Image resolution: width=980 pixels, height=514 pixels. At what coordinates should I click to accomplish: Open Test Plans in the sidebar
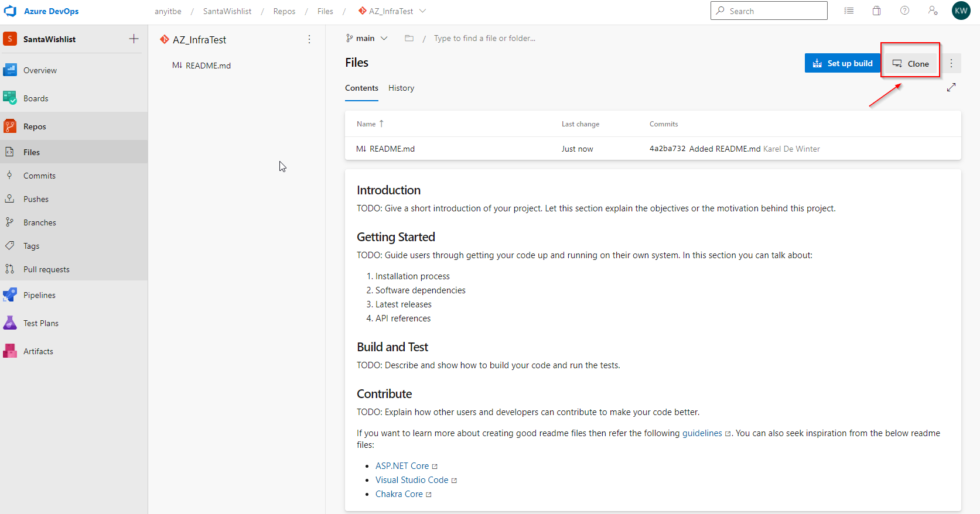(74, 323)
